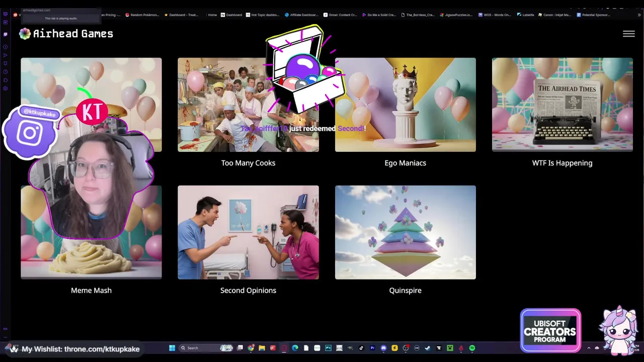Open the hamburger menu on Airhead Games

tap(628, 34)
